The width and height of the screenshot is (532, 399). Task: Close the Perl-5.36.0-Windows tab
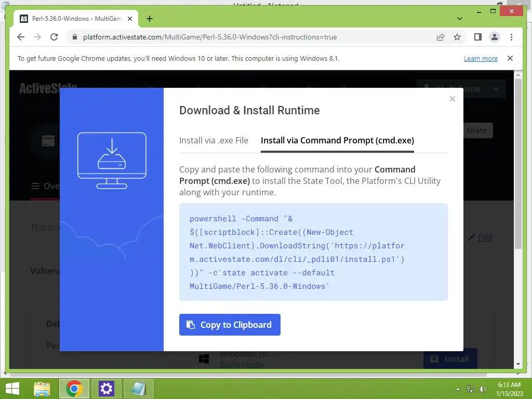[x=129, y=19]
